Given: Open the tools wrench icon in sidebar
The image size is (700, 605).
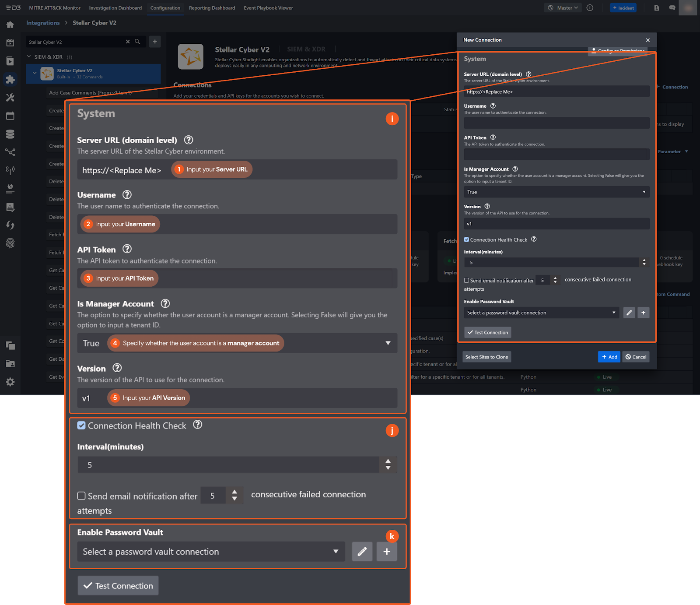Looking at the screenshot, I should click(x=10, y=98).
